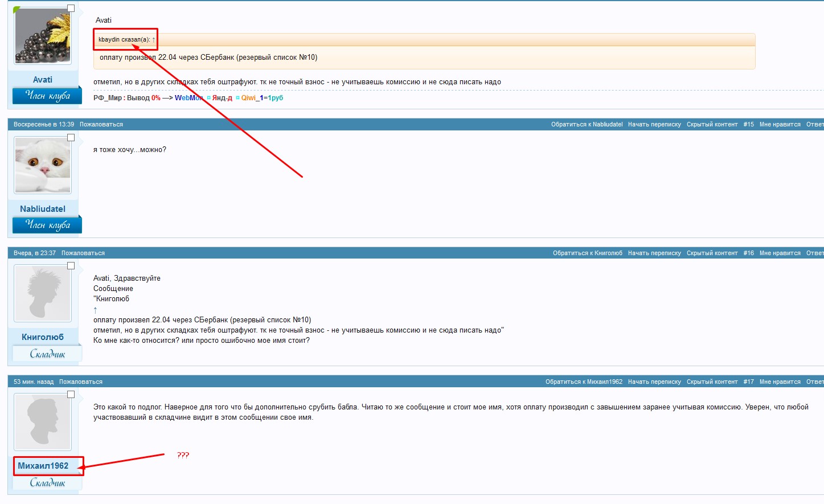Image resolution: width=824 pixels, height=504 pixels.
Task: Like post #16 with 'Мне нравится'
Action: 780,253
